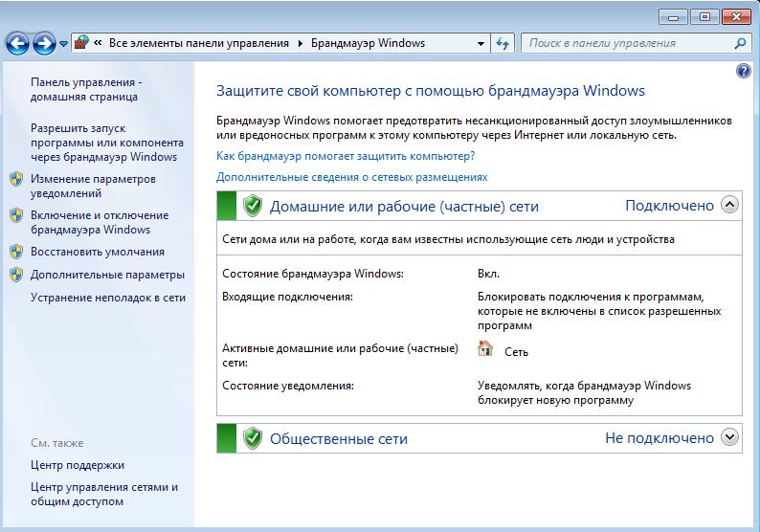Click green shield icon for Общественные сети
This screenshot has height=532, width=760.
pyautogui.click(x=253, y=438)
